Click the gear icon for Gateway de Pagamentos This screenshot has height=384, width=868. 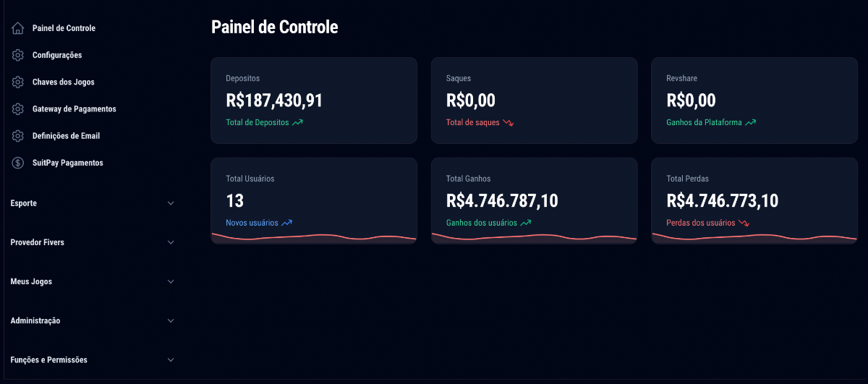click(18, 108)
